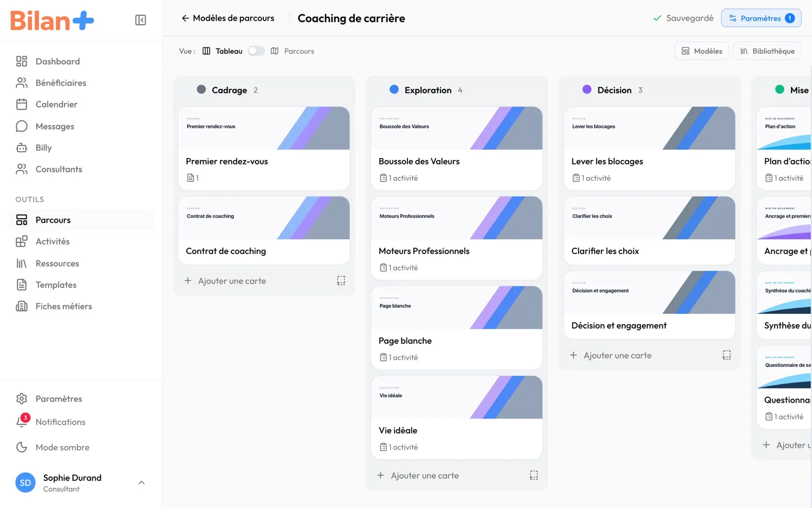The image size is (812, 508).
Task: Click the Paramètres gear icon in sidebar
Action: pos(21,399)
